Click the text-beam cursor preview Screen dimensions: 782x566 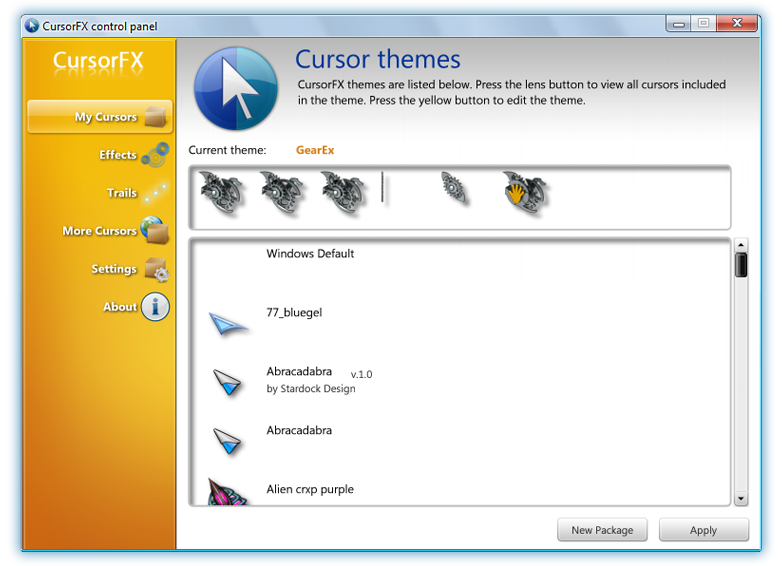tap(383, 188)
